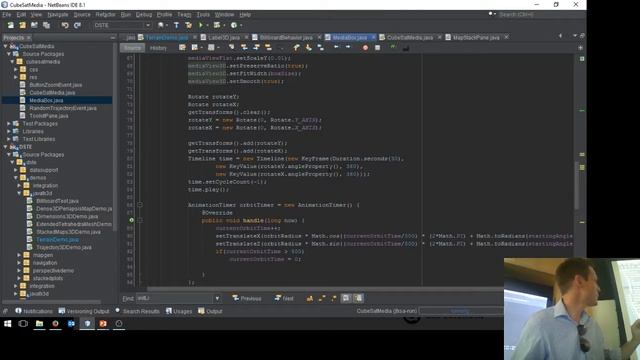This screenshot has height=360, width=640.
Task: Toggle wrap around button in Find bar
Action: pos(358,298)
